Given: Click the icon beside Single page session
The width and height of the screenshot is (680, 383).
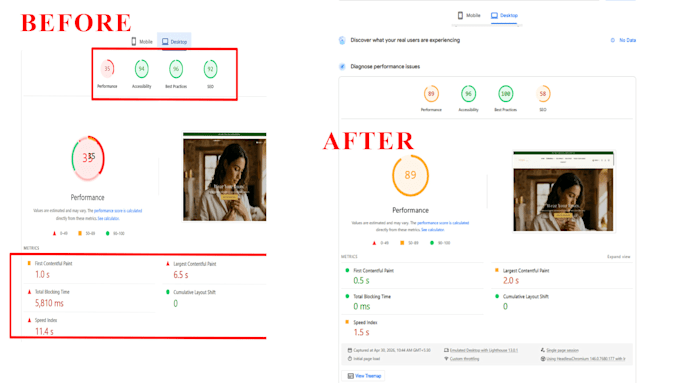Looking at the screenshot, I should [x=543, y=350].
